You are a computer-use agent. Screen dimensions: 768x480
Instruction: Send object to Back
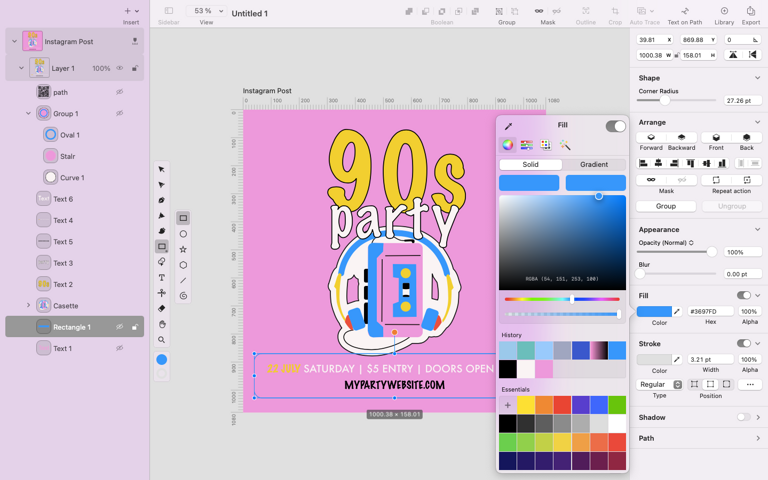coord(746,137)
